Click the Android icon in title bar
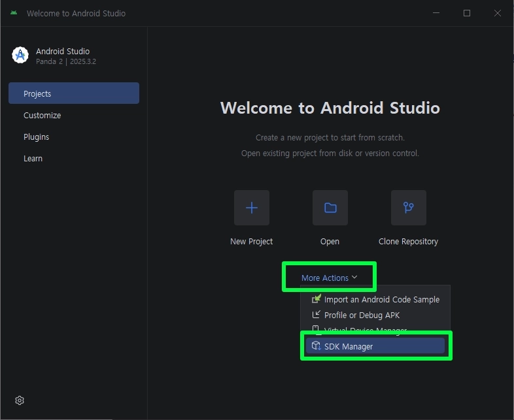 (14, 13)
